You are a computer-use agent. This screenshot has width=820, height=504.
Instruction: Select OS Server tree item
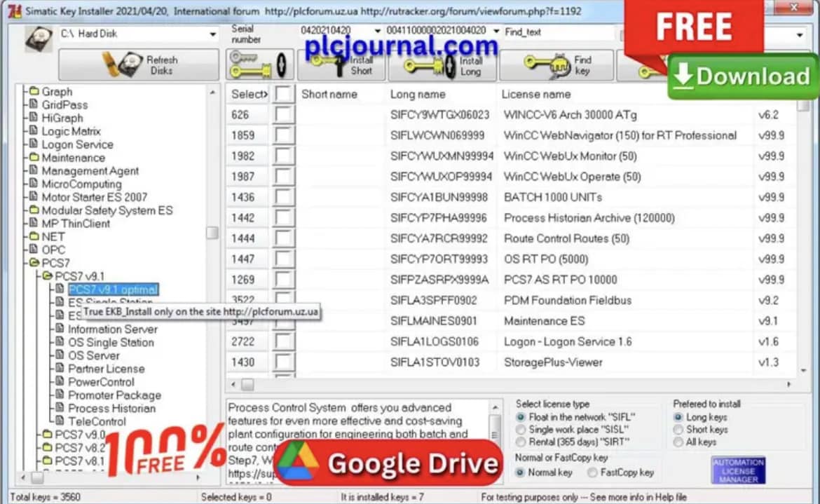[x=94, y=355]
